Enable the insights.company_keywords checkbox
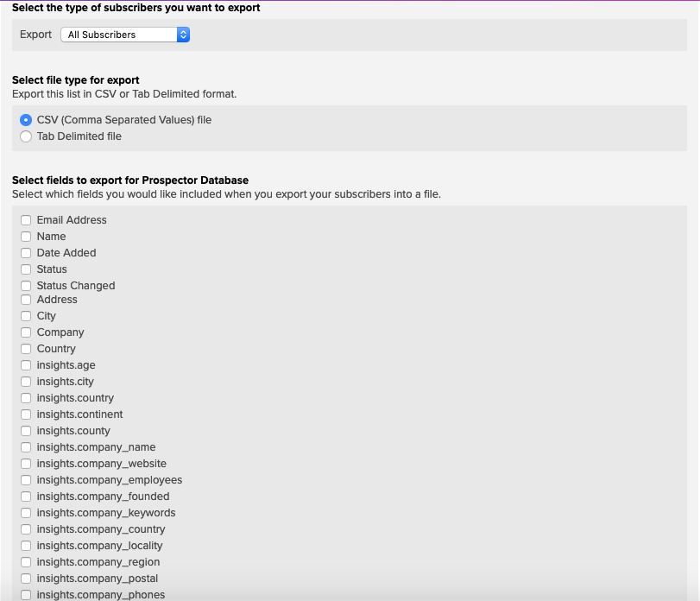The height and width of the screenshot is (601, 700). tap(26, 513)
